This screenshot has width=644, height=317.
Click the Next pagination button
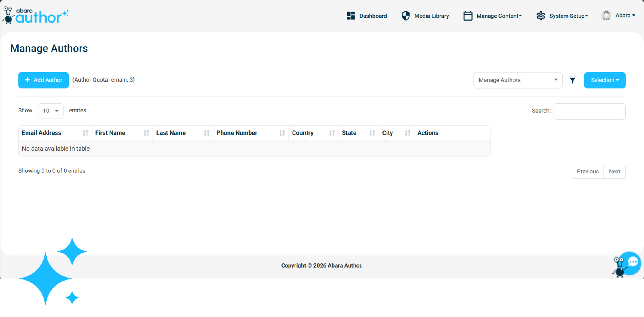pos(615,172)
